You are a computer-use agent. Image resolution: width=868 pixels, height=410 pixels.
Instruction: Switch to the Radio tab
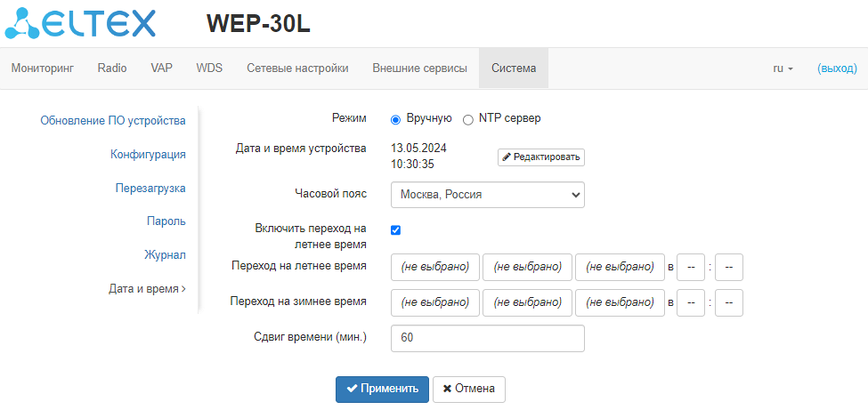point(112,68)
